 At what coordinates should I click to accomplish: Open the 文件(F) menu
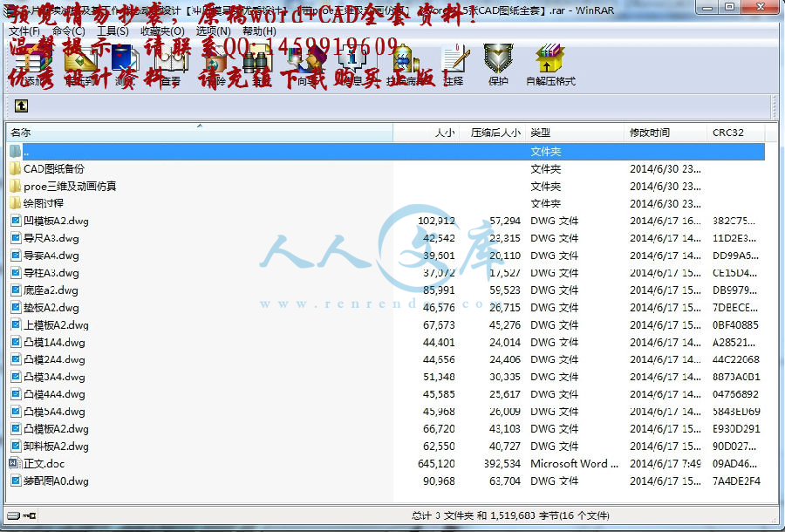[x=24, y=31]
